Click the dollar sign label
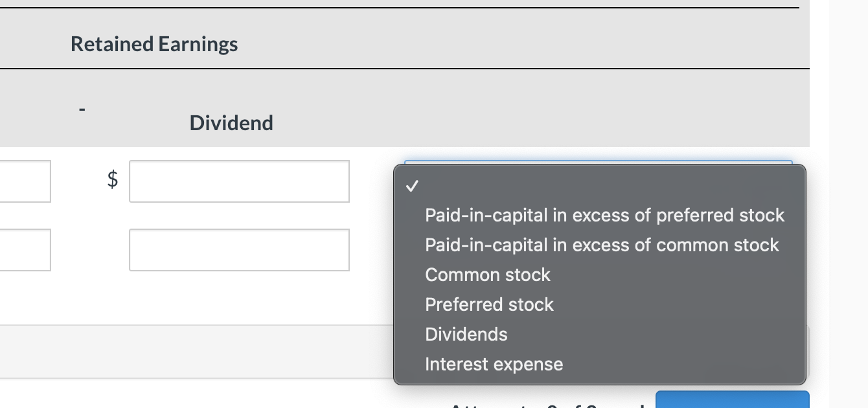 (x=111, y=181)
